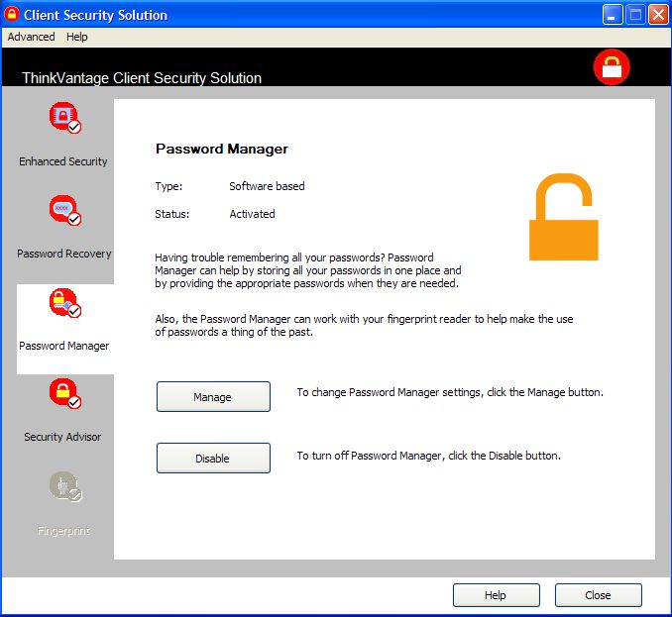Click the title bar application lock icon
This screenshot has height=617, width=672.
pyautogui.click(x=12, y=14)
